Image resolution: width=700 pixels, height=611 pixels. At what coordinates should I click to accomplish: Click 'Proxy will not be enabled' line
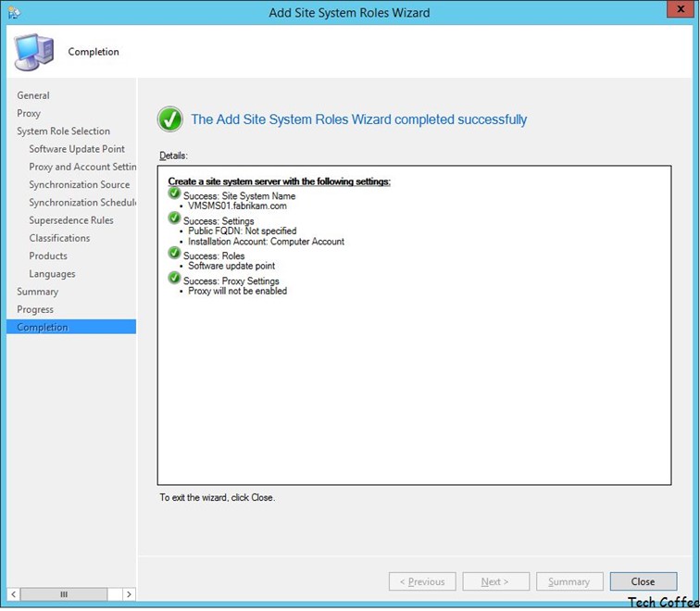(237, 291)
